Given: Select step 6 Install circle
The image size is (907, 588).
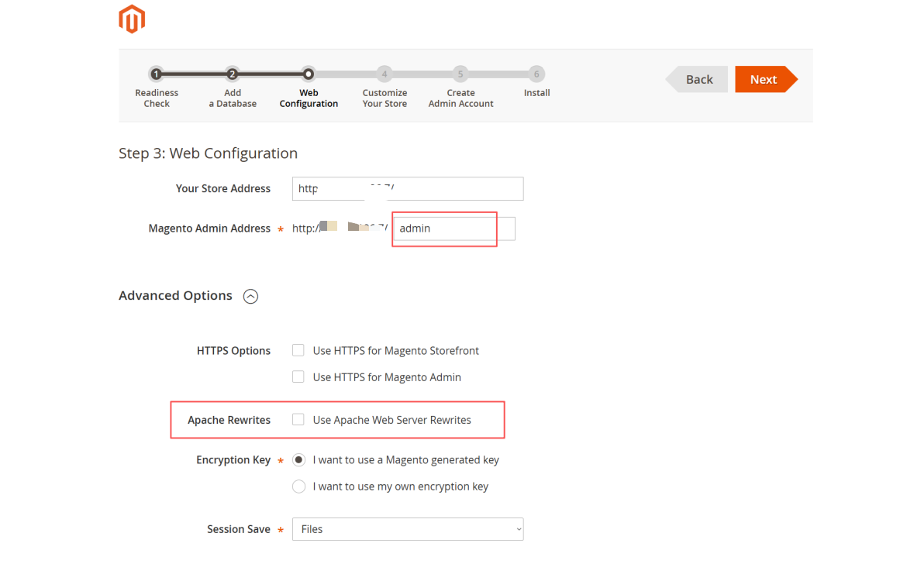Looking at the screenshot, I should (x=536, y=74).
